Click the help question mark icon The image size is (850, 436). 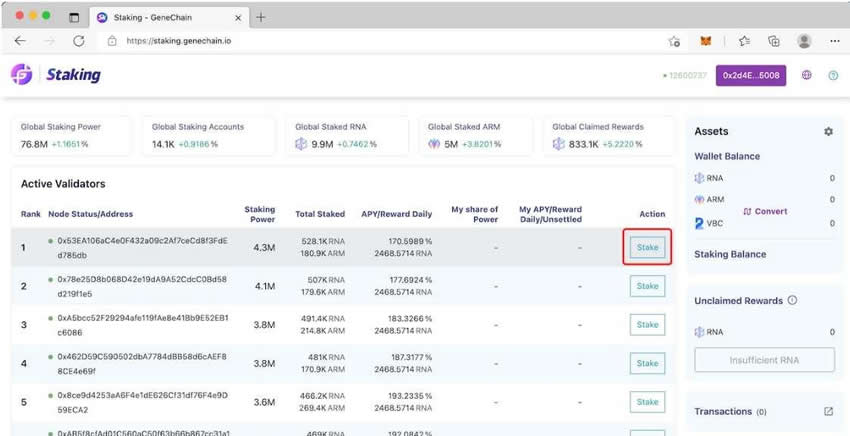pos(833,75)
